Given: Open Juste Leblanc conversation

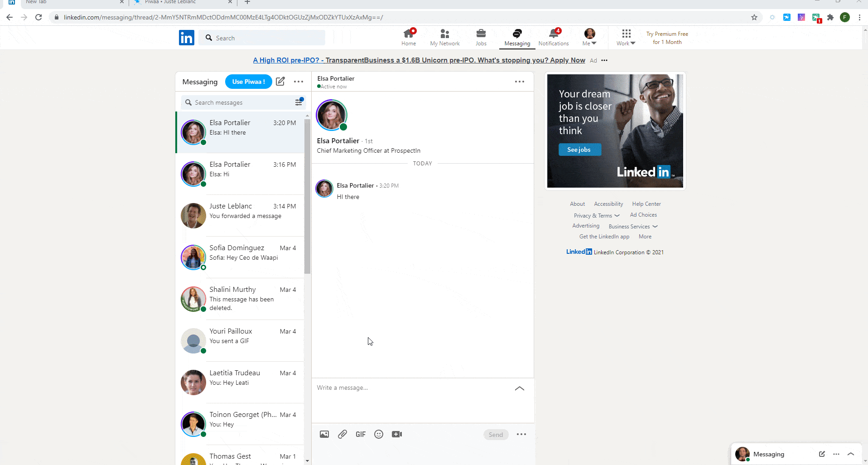Looking at the screenshot, I should (240, 215).
